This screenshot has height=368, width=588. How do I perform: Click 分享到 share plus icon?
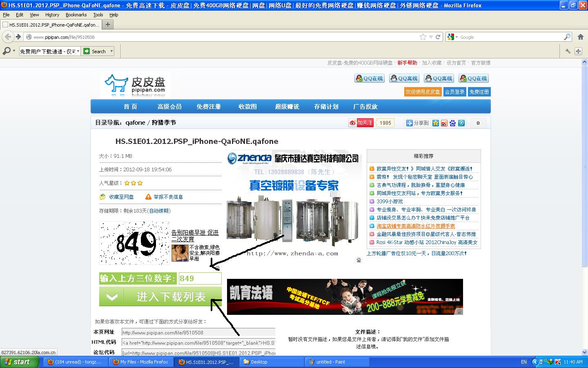pos(409,123)
